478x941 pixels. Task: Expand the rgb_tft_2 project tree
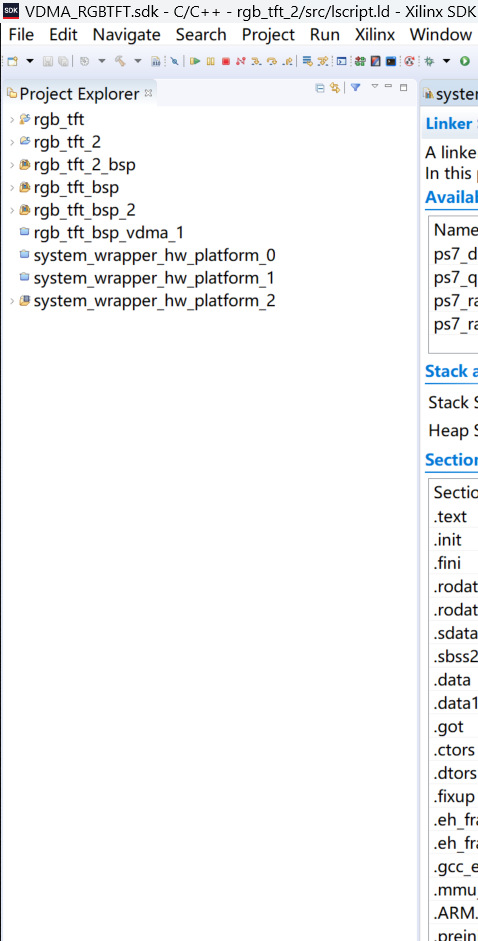coord(12,142)
